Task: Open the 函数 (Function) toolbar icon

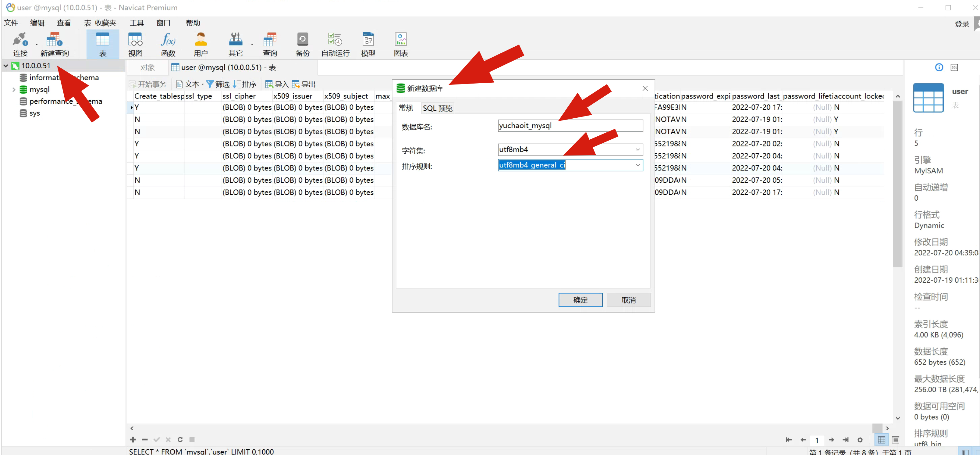Action: [x=168, y=44]
